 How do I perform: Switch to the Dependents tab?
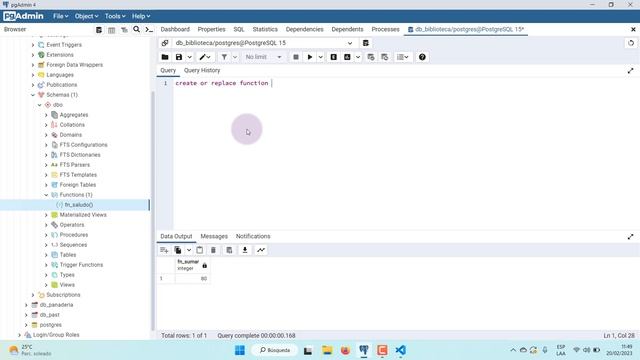tap(347, 29)
